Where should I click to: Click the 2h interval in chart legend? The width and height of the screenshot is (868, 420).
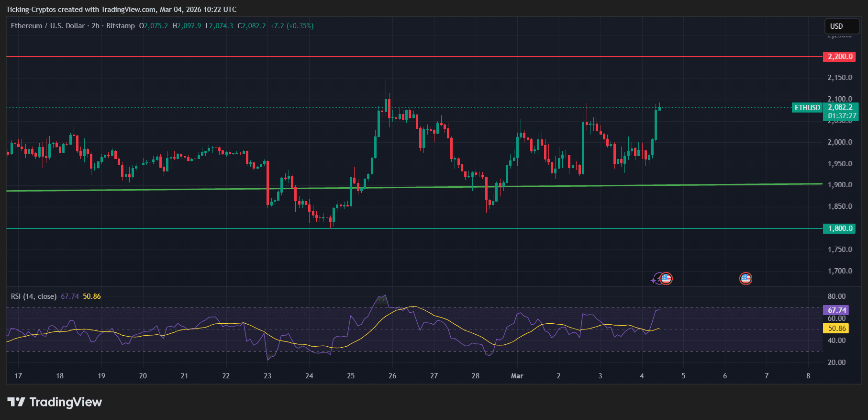click(x=95, y=26)
